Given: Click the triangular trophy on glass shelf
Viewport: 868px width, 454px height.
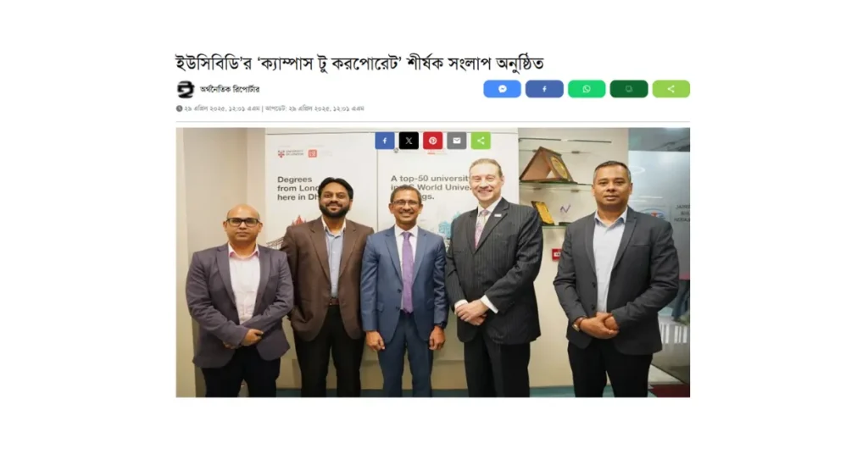Looking at the screenshot, I should pos(547,164).
